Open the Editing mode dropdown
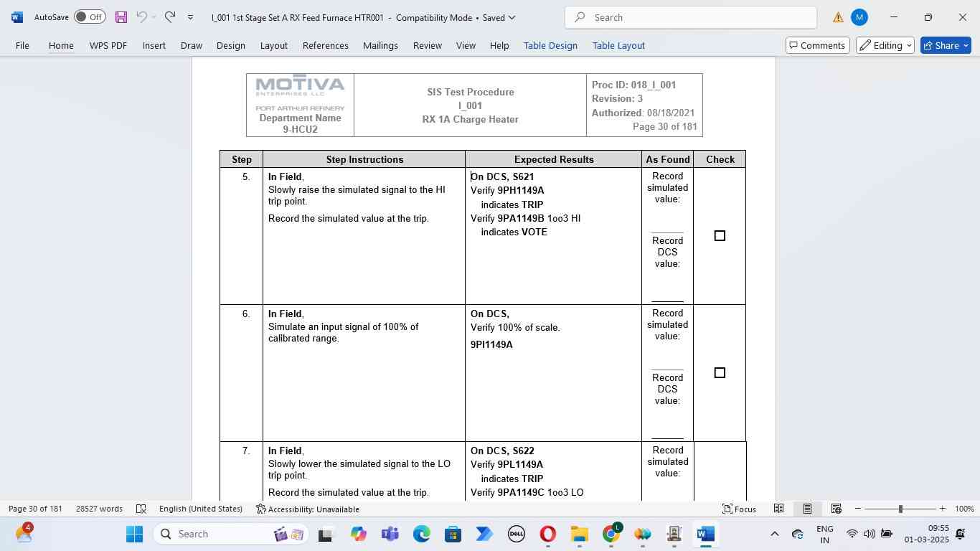This screenshot has height=551, width=980. coord(885,45)
